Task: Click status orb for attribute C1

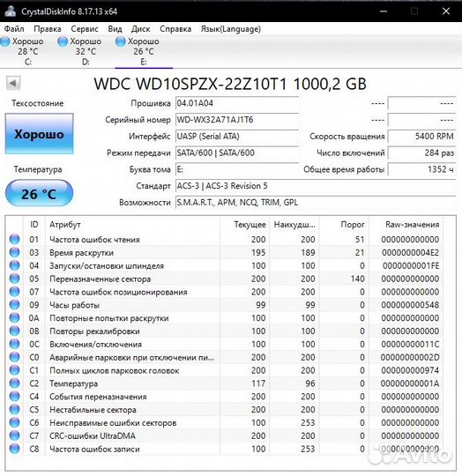Action: click(x=14, y=370)
